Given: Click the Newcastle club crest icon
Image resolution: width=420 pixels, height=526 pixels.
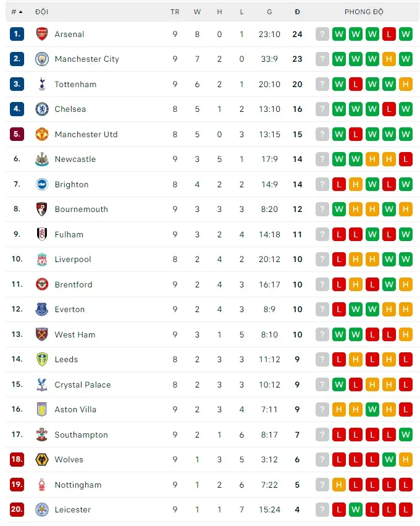Looking at the screenshot, I should coord(42,159).
